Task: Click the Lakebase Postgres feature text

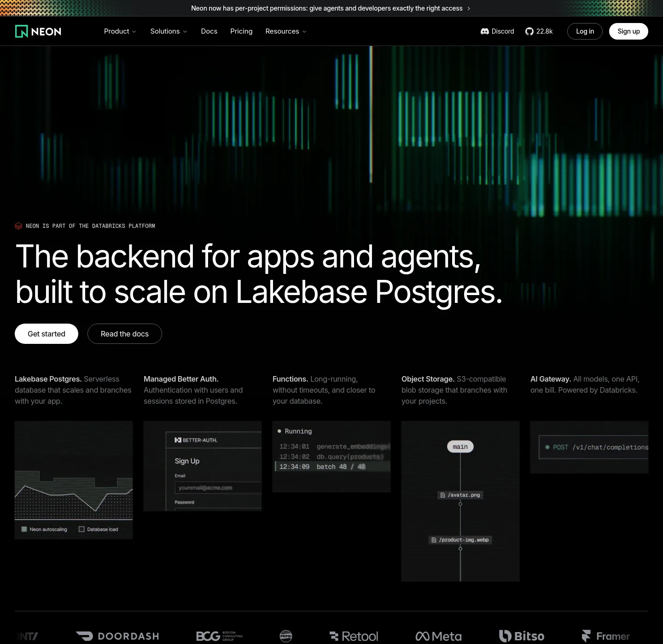Action: pos(73,390)
